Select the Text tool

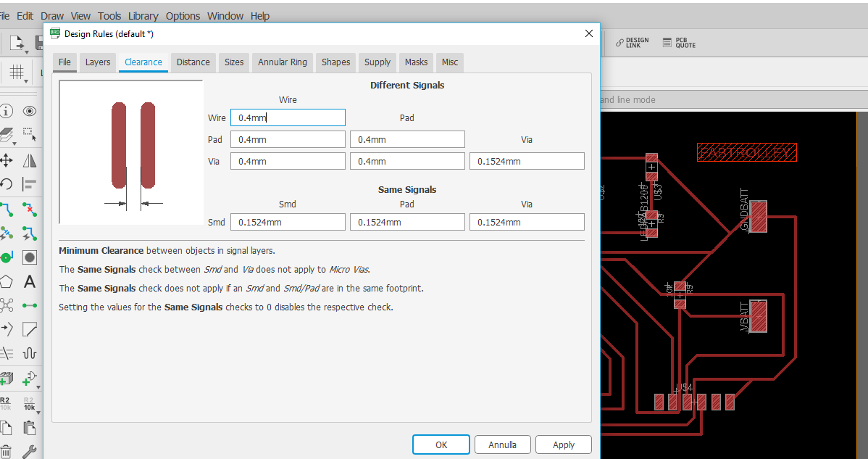pos(29,281)
